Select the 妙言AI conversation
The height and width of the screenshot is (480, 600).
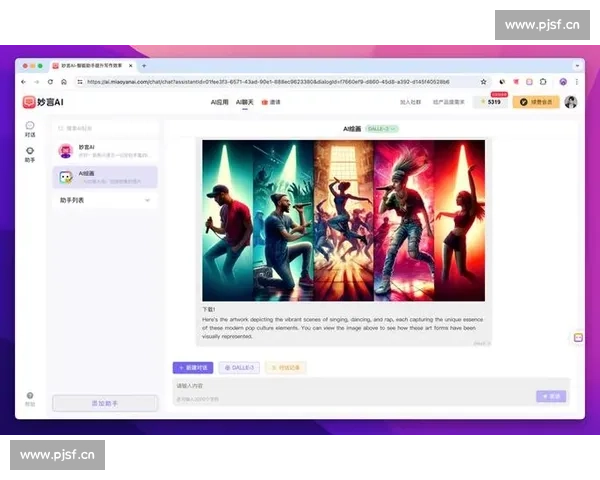[x=105, y=151]
